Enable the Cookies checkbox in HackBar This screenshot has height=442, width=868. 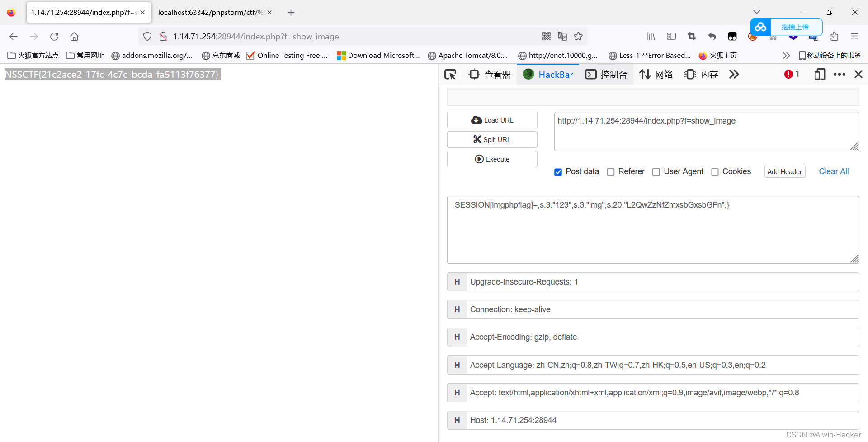715,172
